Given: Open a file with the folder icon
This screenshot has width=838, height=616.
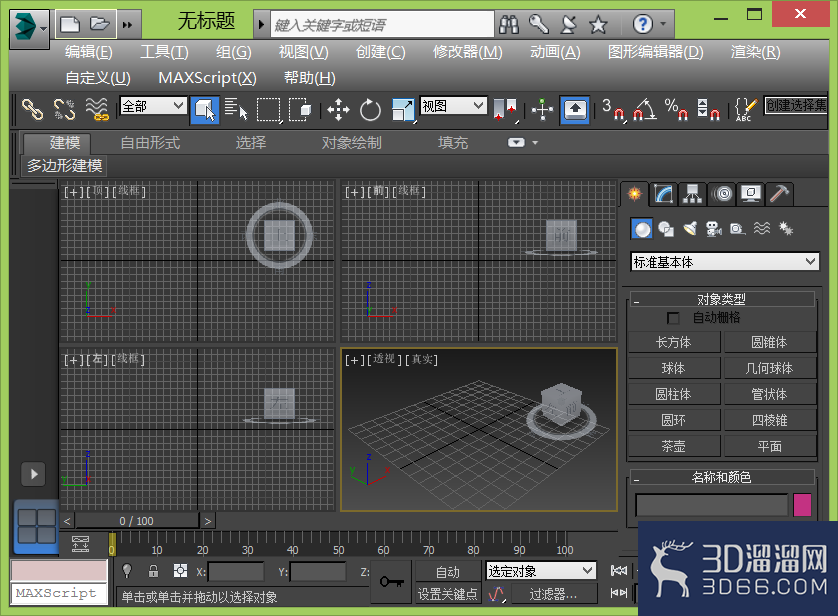Looking at the screenshot, I should pos(100,24).
